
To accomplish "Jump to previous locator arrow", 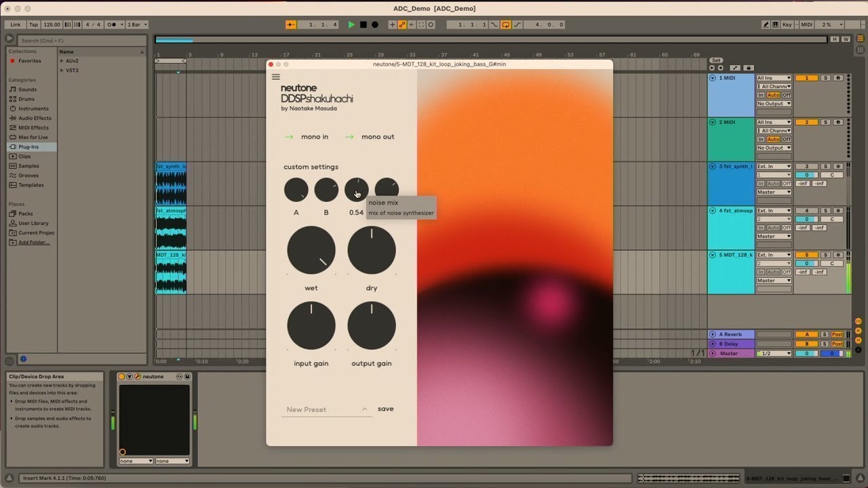I will click(x=712, y=68).
